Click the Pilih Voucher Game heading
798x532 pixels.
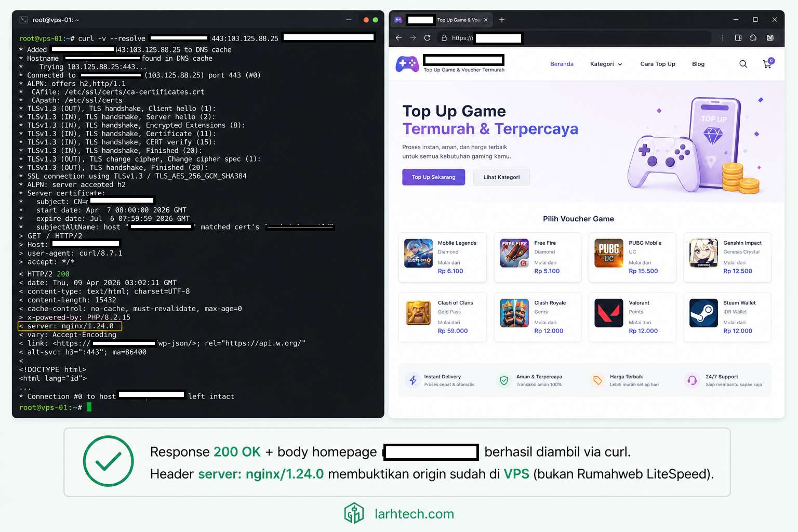click(578, 219)
